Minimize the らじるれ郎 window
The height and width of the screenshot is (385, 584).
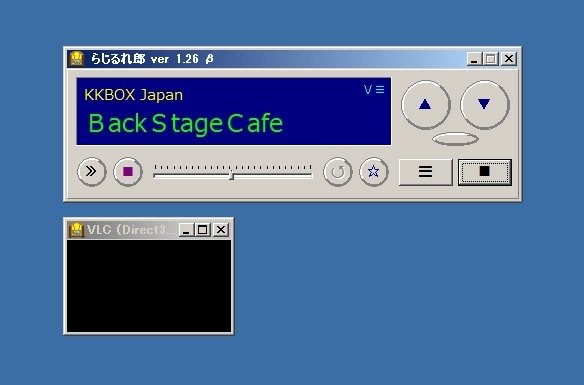(474, 59)
